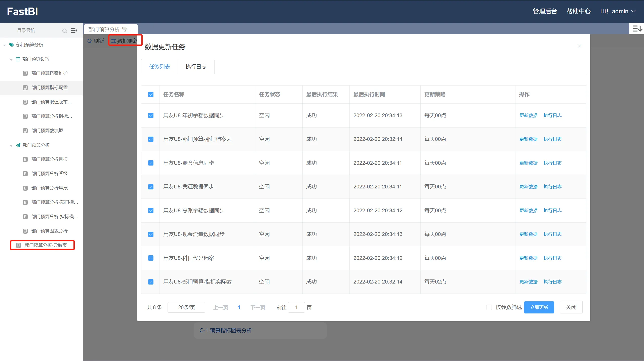Click the E icon beside 部门预算分析年报

(25, 188)
